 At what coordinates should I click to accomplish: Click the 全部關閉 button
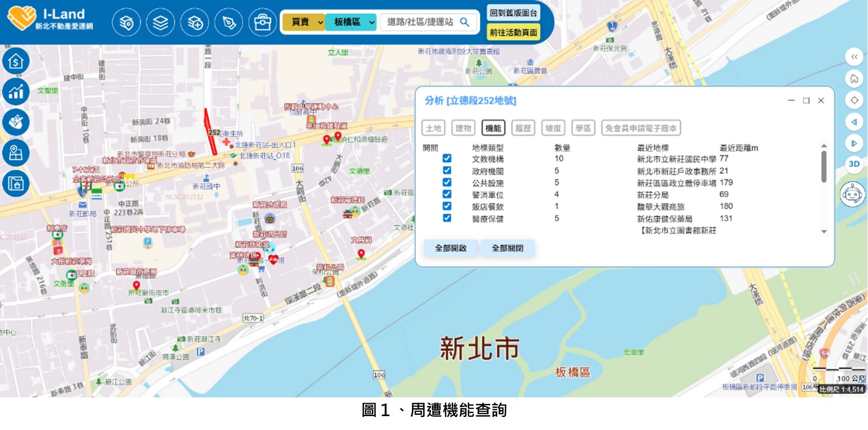(x=507, y=248)
